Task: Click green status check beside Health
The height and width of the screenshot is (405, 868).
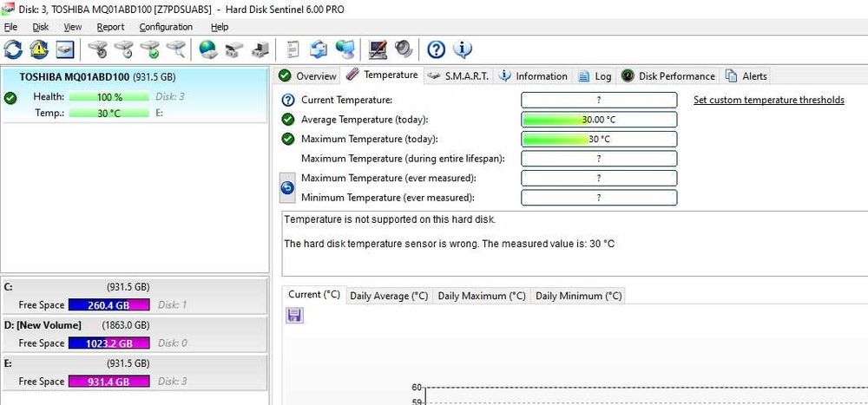Action: click(10, 98)
